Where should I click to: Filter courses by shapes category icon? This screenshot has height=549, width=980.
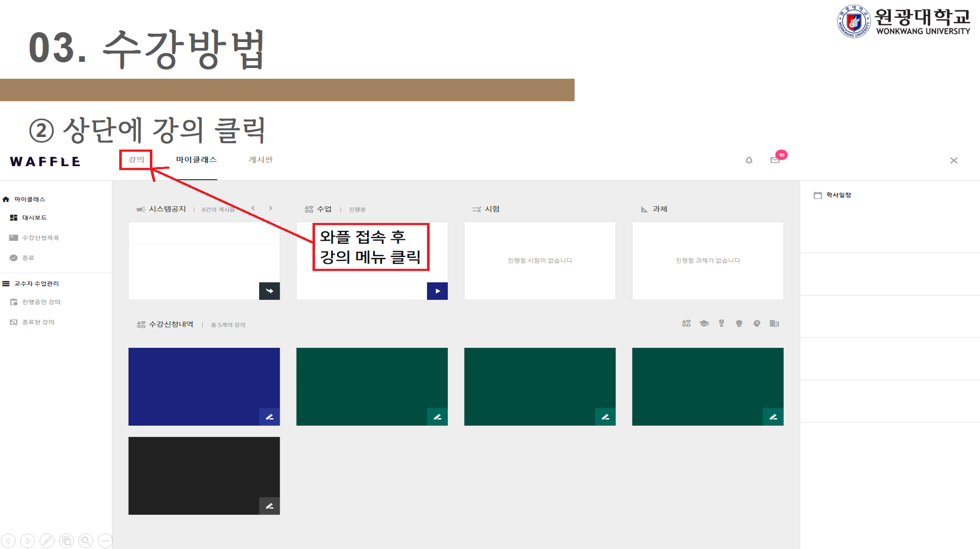tap(686, 324)
